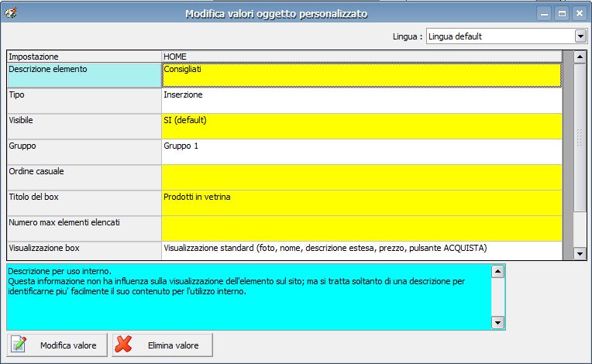Open the Lingua dropdown arrow
The image size is (592, 364).
580,36
